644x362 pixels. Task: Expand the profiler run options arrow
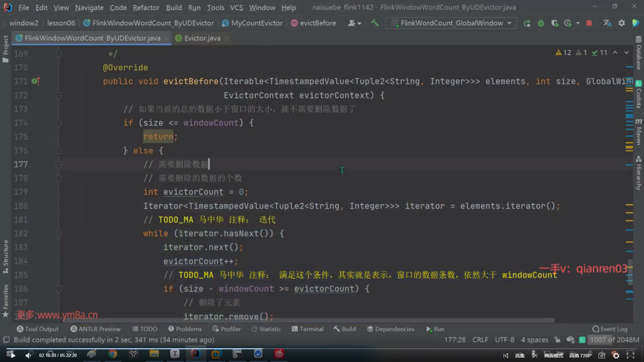point(578,23)
